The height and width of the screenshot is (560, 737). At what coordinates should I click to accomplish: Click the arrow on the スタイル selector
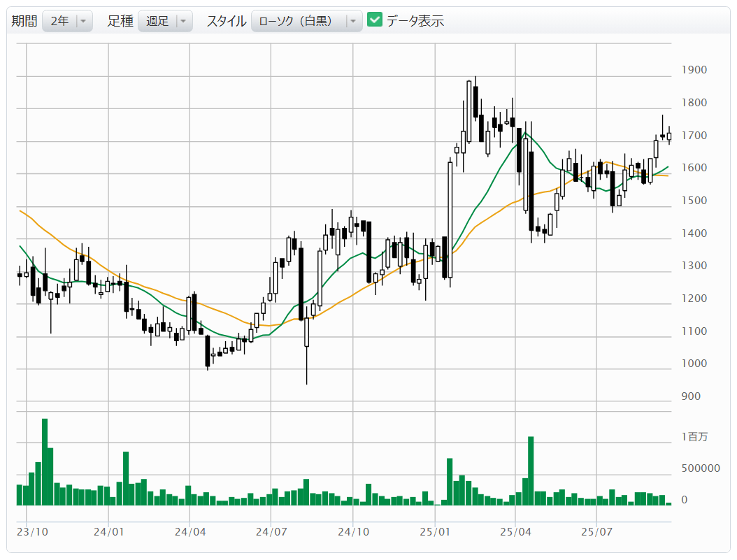coord(353,21)
